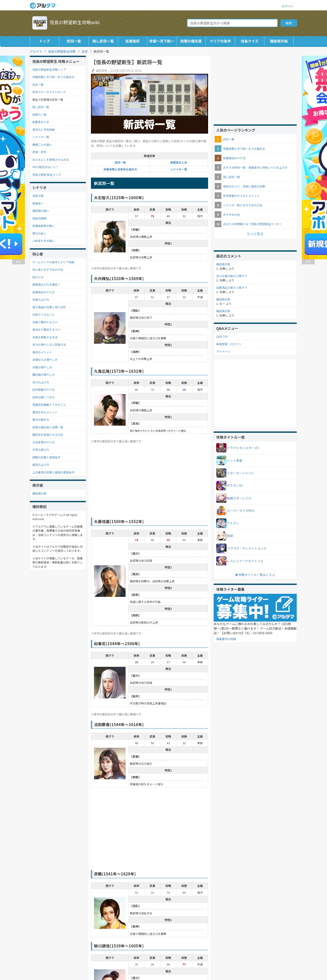Open 小牧長久手の戦い scenario link
This screenshot has width=327, height=980.
(x=44, y=241)
